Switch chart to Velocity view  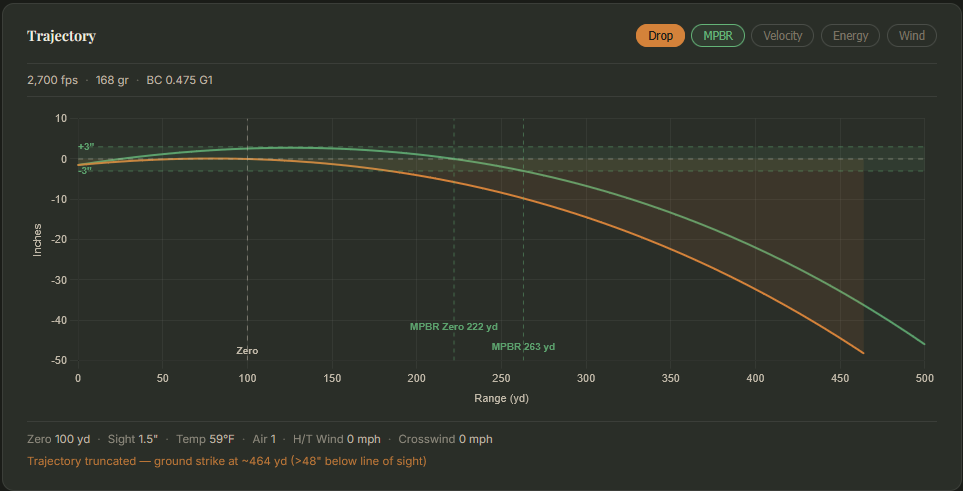pos(782,36)
